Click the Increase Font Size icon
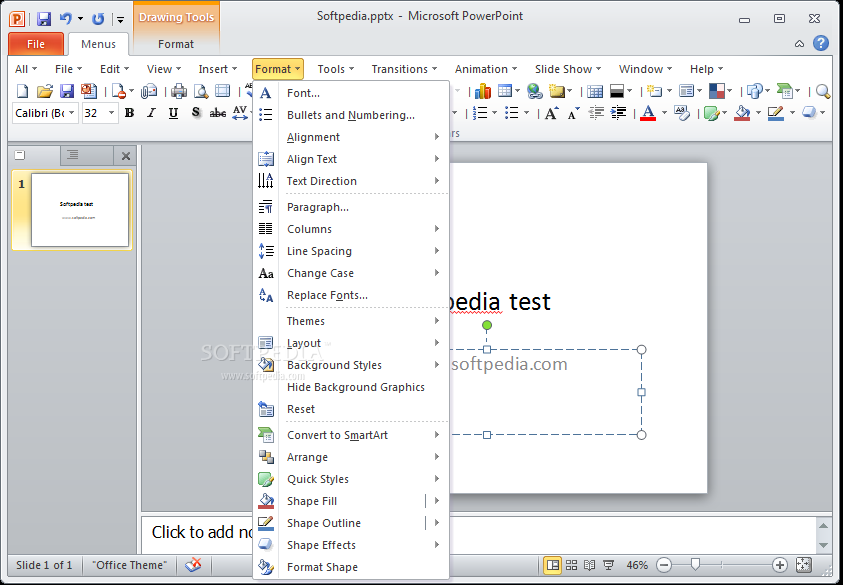The height and width of the screenshot is (585, 843). point(551,113)
